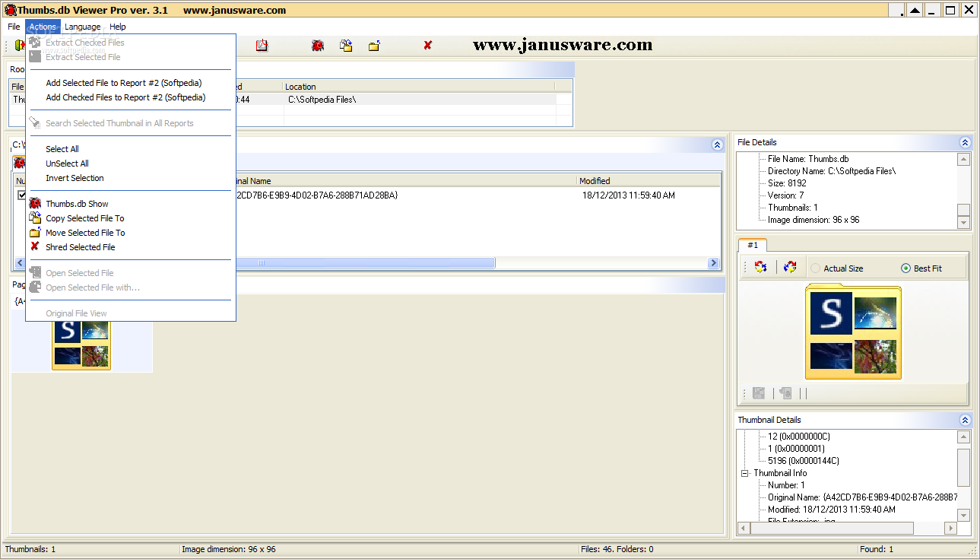Collapse the Thumbnail Info tree node

pos(745,473)
